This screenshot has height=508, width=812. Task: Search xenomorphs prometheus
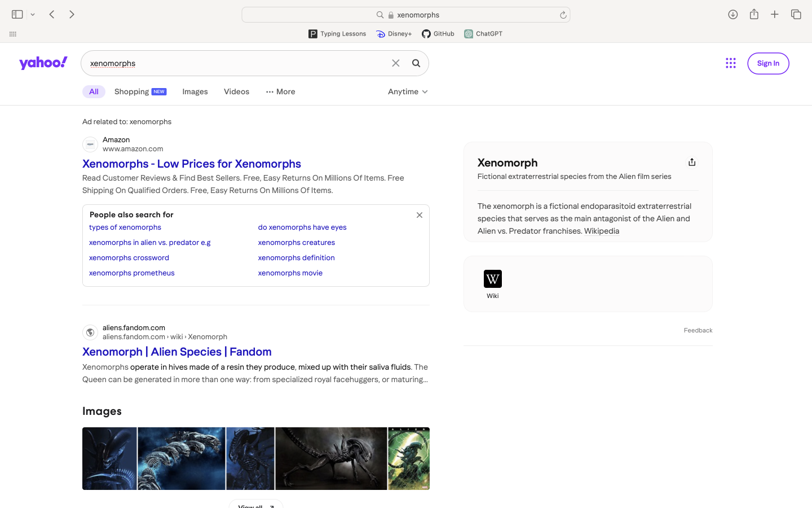[x=132, y=273]
